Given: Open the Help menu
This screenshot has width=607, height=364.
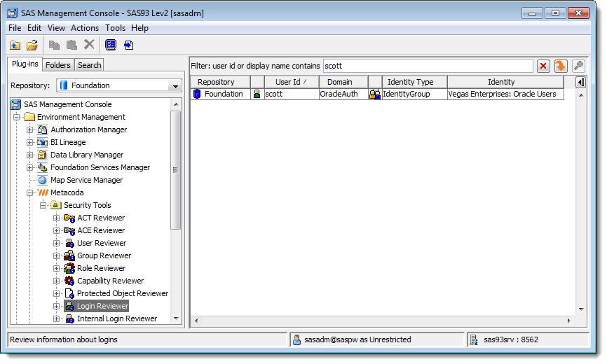Looking at the screenshot, I should 139,28.
